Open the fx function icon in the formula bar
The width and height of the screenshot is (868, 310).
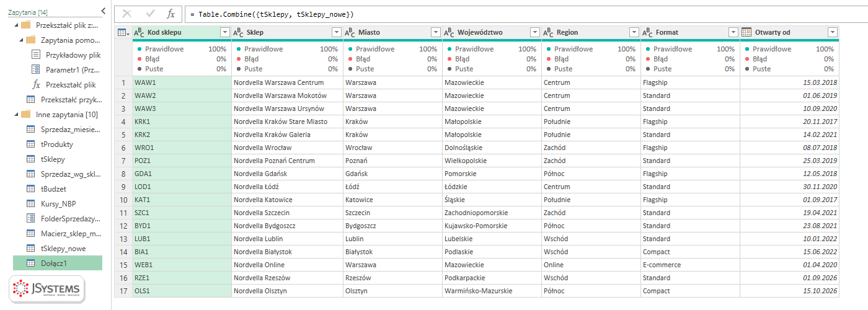coord(171,14)
